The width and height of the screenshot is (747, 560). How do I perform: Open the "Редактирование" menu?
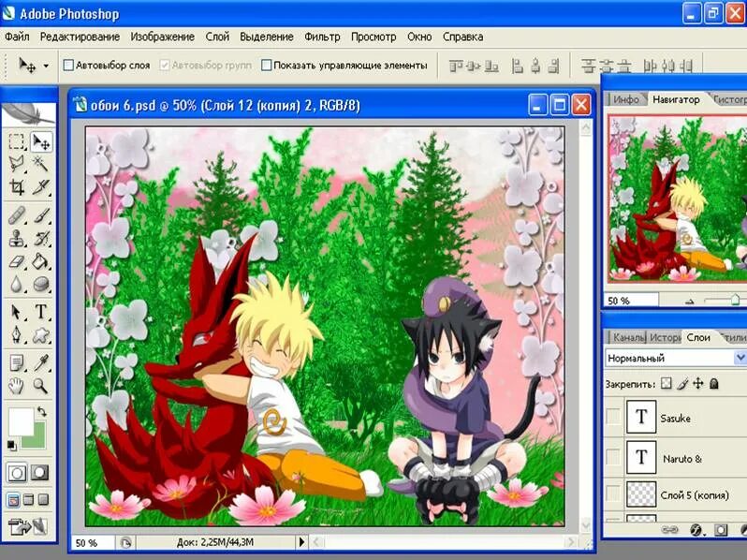[80, 37]
